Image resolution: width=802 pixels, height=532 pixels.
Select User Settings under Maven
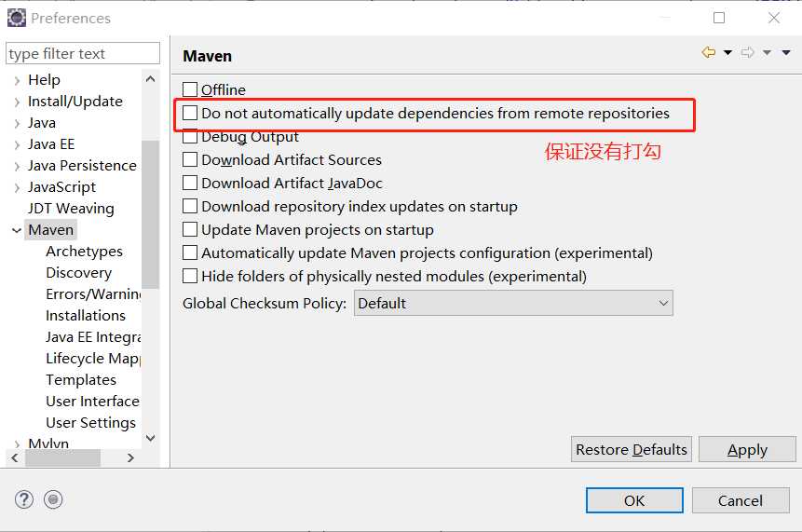(x=90, y=423)
